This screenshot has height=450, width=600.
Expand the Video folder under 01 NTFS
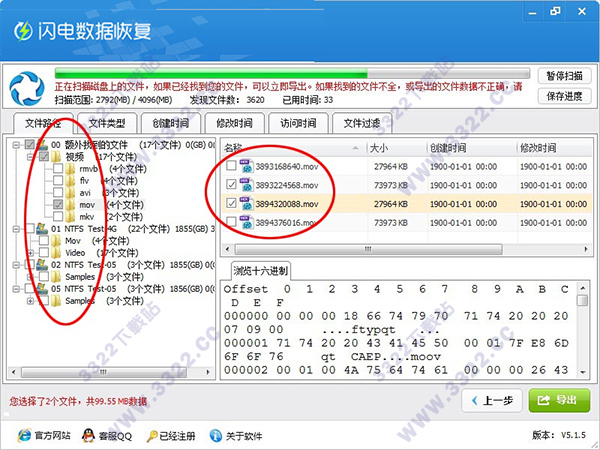pos(30,253)
